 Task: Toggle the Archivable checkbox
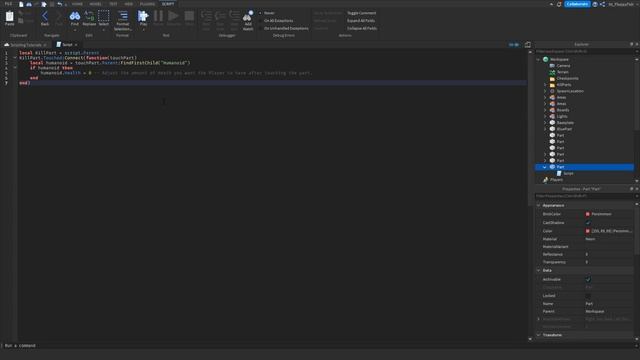tap(588, 280)
